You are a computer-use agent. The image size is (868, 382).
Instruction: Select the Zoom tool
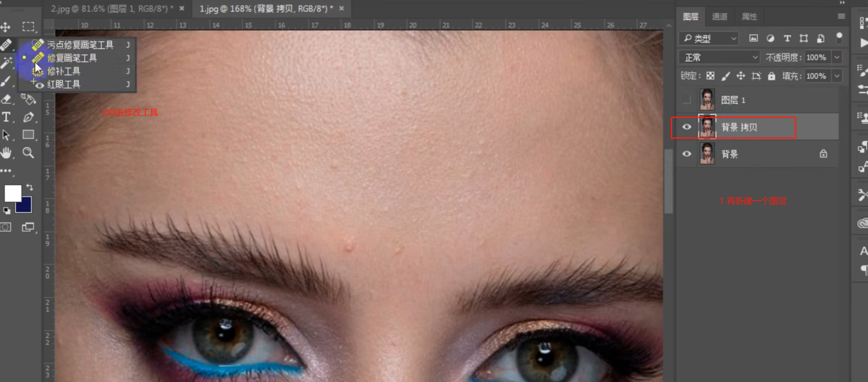28,153
